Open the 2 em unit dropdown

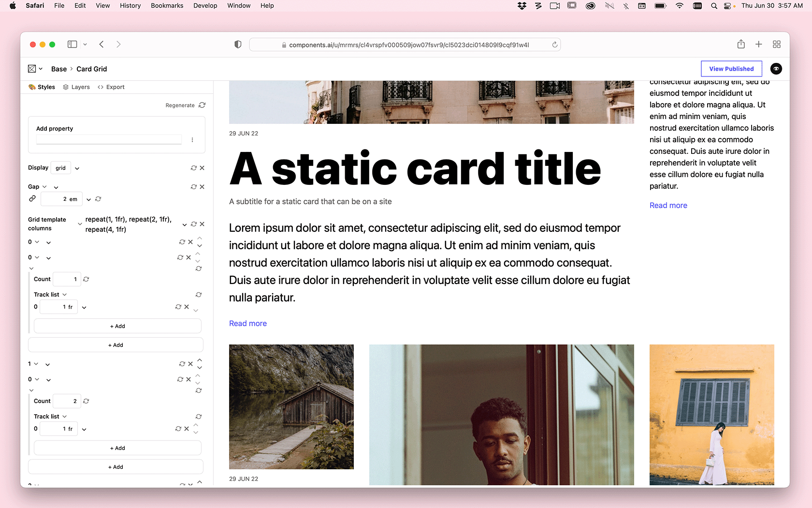tap(88, 199)
